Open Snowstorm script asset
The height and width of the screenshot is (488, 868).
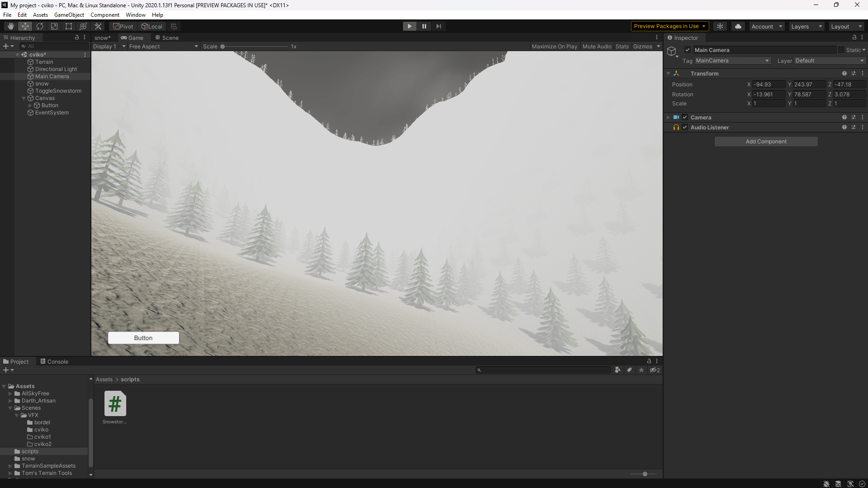[x=115, y=407]
